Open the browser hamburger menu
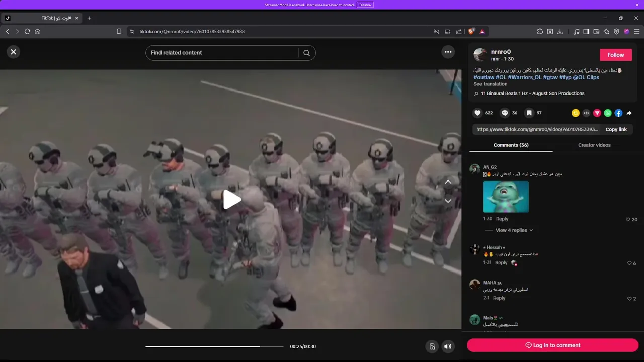Screen dimensions: 644x362 (636, 31)
